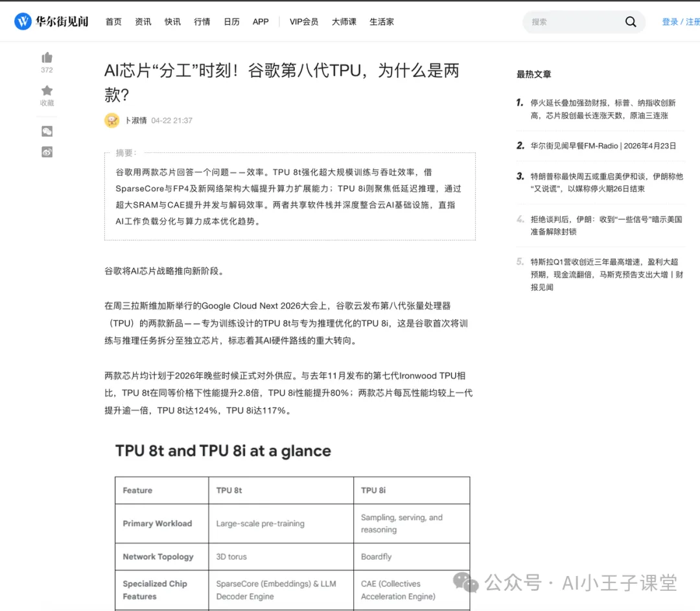Click the author 卜淑情's avatar

point(111,121)
